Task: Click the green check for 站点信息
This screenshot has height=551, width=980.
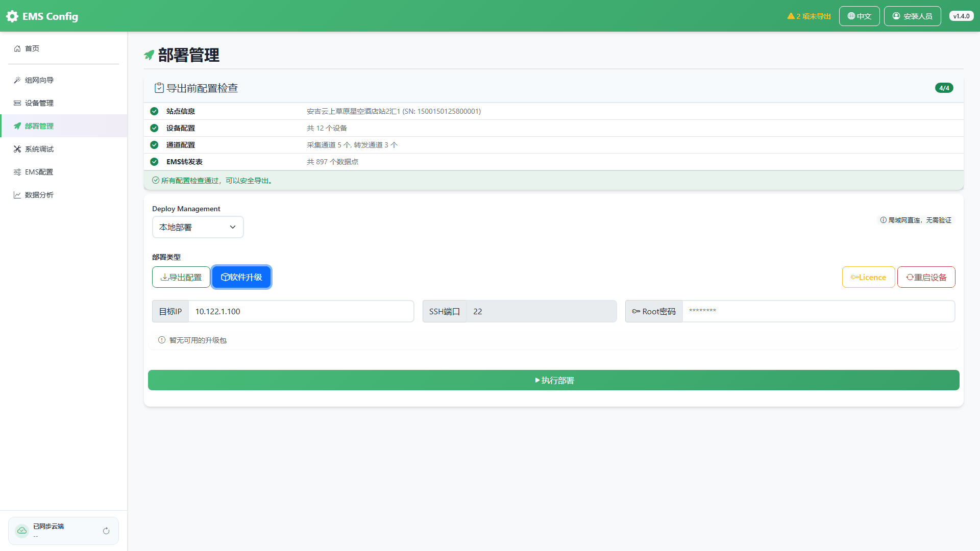Action: pos(154,111)
